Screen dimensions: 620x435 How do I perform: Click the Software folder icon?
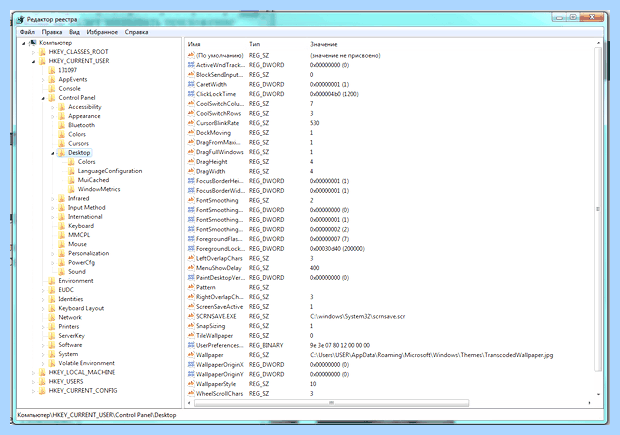coord(52,345)
